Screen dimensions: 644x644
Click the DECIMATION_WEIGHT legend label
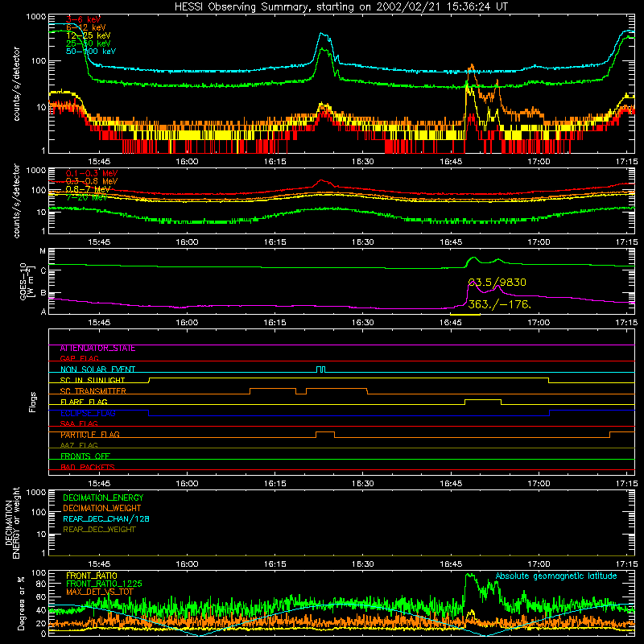click(x=102, y=509)
